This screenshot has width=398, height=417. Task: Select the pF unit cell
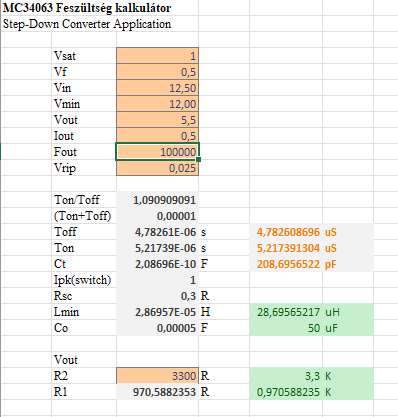(x=348, y=264)
